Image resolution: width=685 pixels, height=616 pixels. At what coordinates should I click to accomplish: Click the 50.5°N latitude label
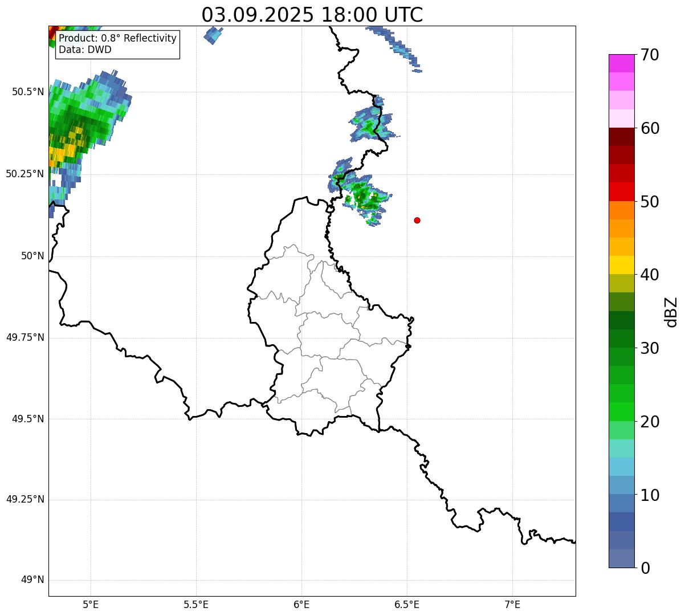[28, 92]
